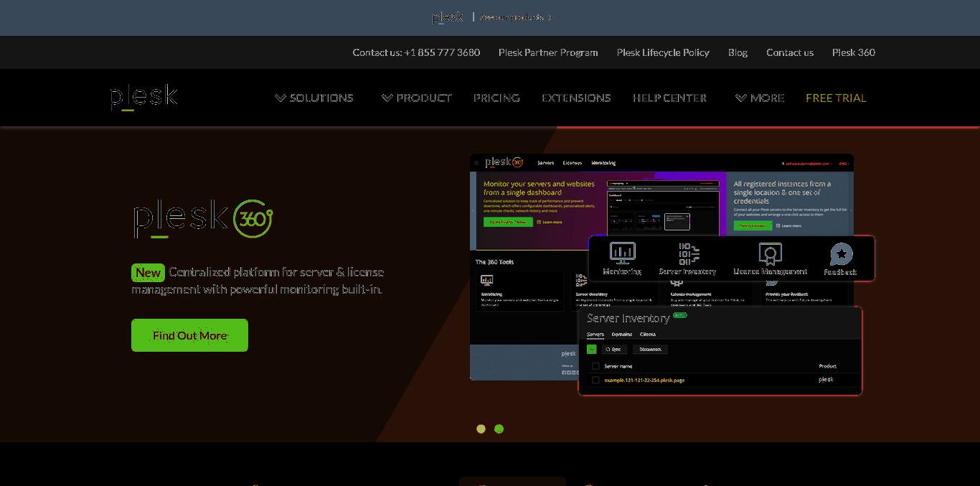
Task: Click the Disconnect button
Action: click(650, 349)
